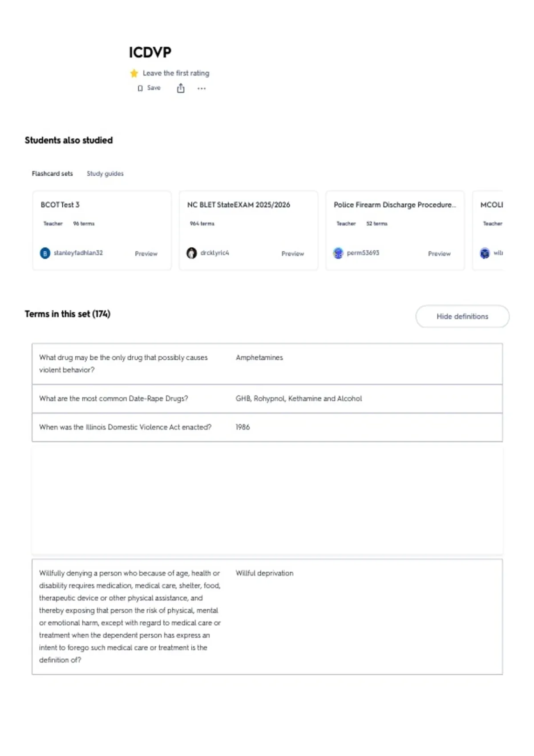Click the Illinois Domestic Violence Act row
Image resolution: width=534 pixels, height=756 pixels.
267,427
